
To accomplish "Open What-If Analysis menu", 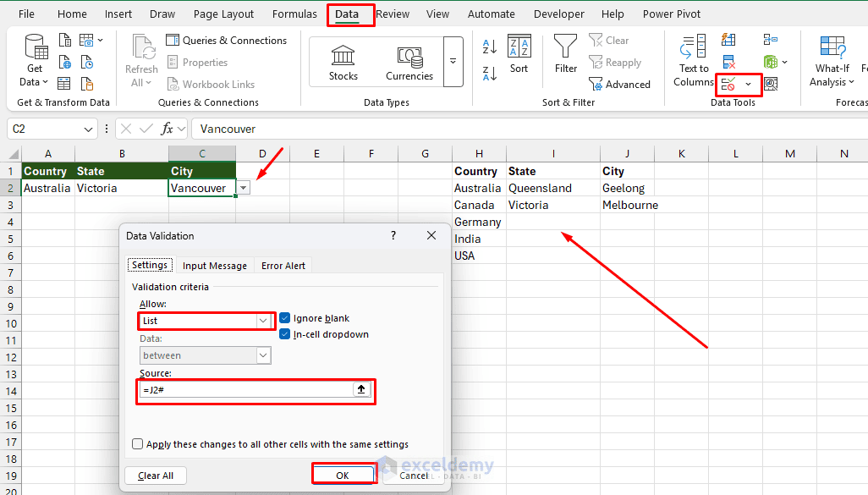I will coord(832,60).
